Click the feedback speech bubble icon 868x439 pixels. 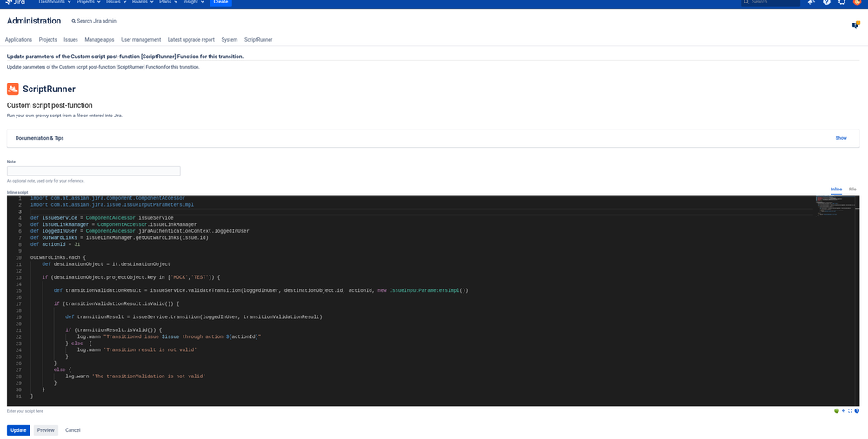pos(856,24)
